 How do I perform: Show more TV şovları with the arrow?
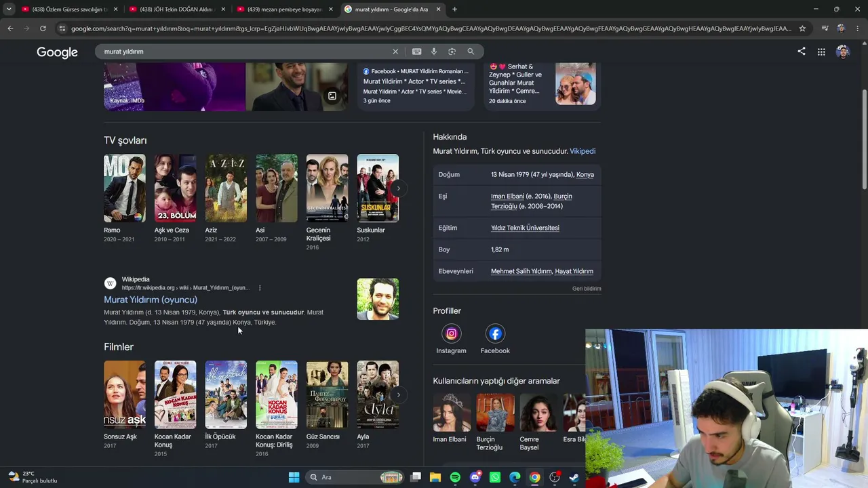(x=399, y=188)
